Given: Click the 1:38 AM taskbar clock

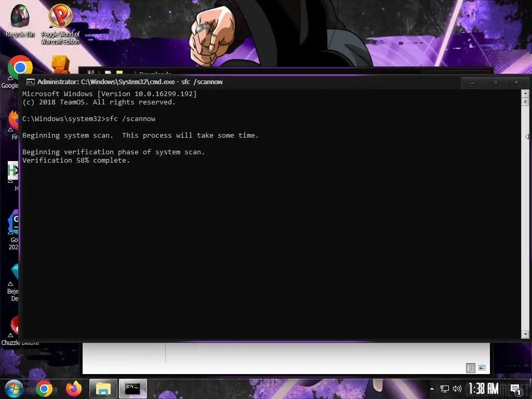Looking at the screenshot, I should click(484, 389).
